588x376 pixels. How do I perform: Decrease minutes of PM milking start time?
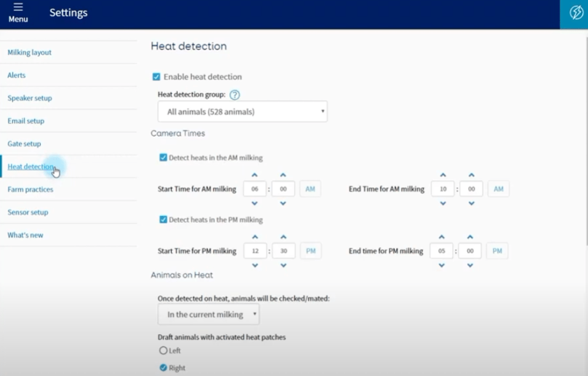(283, 265)
